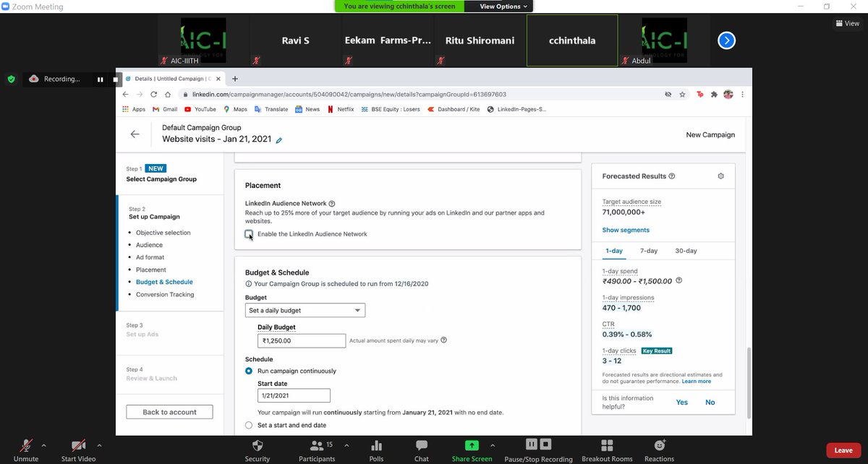Expand the Start Video options caret
The height and width of the screenshot is (464, 868).
99,445
